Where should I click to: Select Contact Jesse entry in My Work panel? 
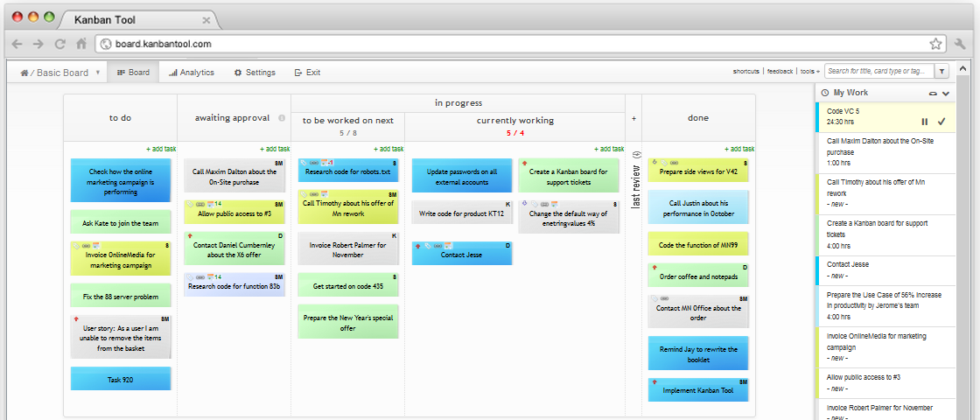885,270
